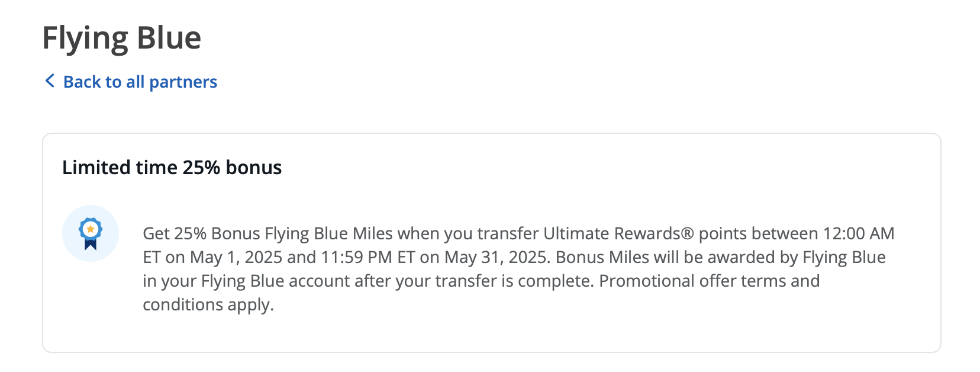Click the registered trademark symbol after Rewards

687,233
